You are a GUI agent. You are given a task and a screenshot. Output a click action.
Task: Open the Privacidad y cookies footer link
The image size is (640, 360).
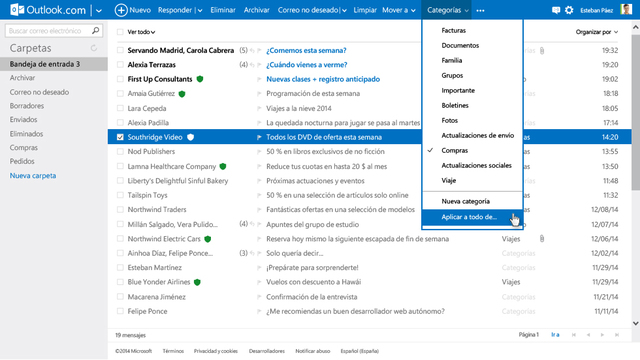216,351
